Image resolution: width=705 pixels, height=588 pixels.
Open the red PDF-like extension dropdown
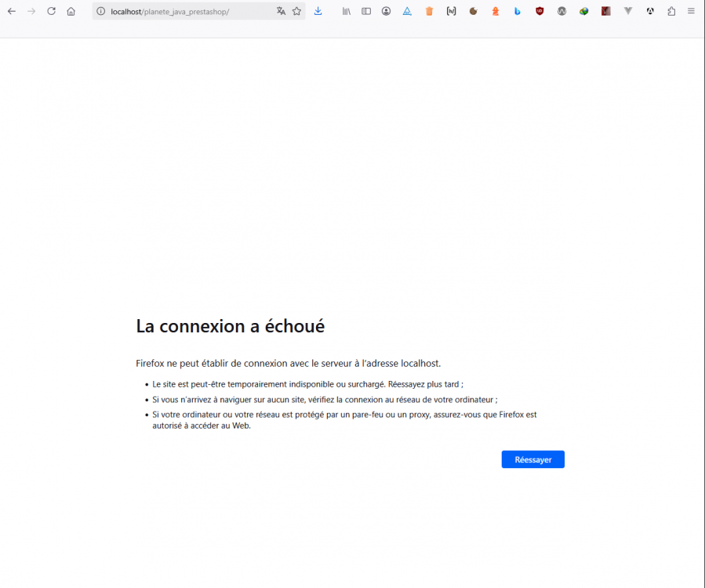[605, 11]
